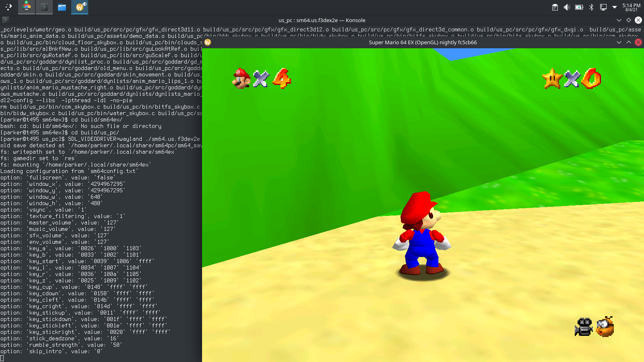644x362 pixels.
Task: Select the movie camera icon near bottom right
Action: (x=583, y=327)
